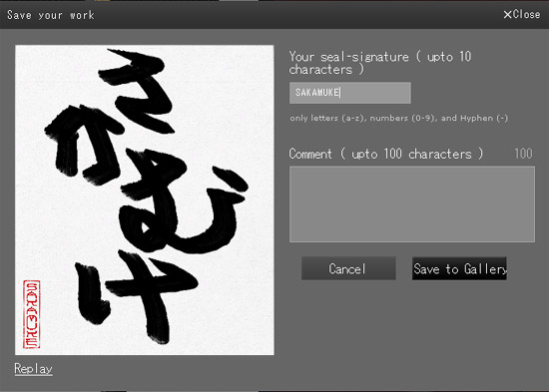This screenshot has width=549, height=392.
Task: Click the 'Save your work' title text
Action: [51, 15]
